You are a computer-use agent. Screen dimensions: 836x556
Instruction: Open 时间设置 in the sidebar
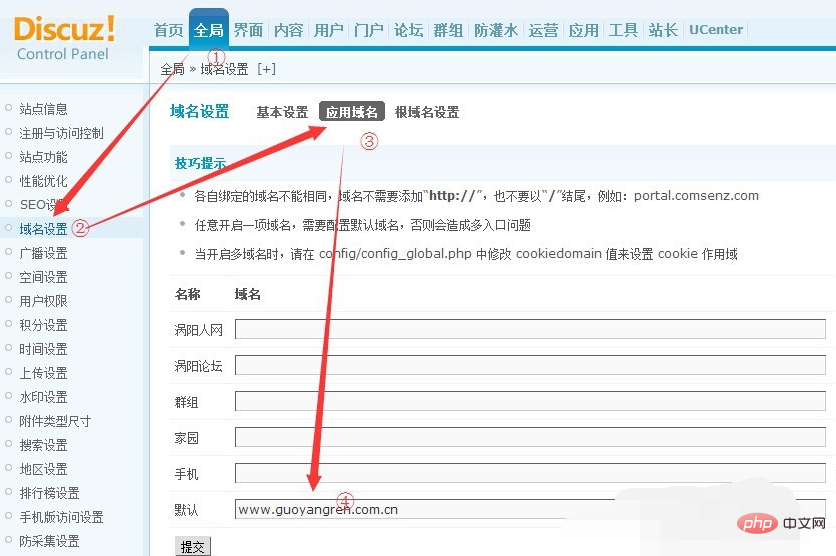click(43, 349)
